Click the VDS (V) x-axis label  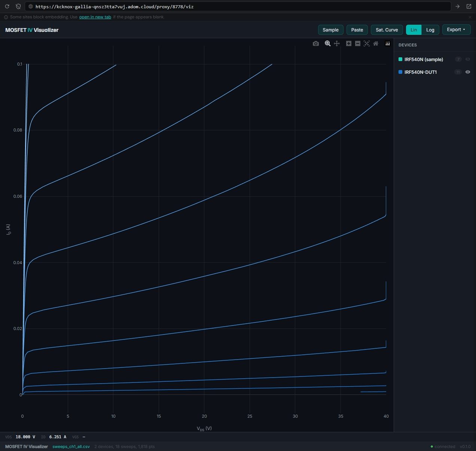[204, 429]
